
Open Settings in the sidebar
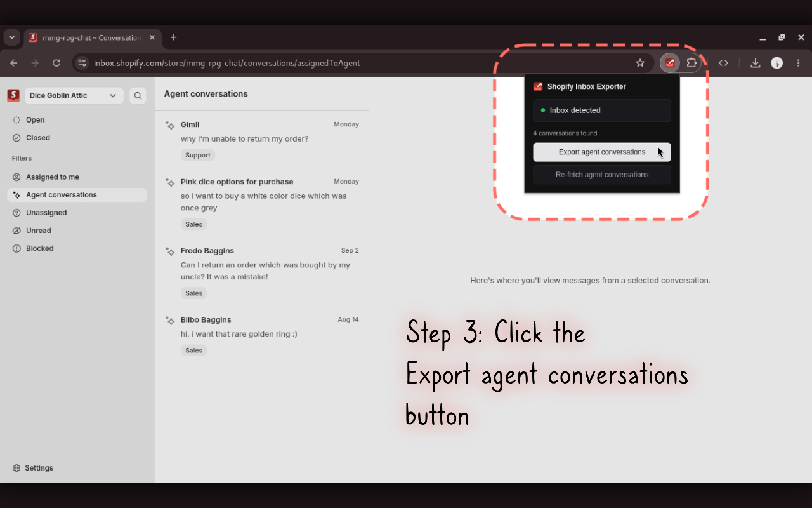(33, 468)
